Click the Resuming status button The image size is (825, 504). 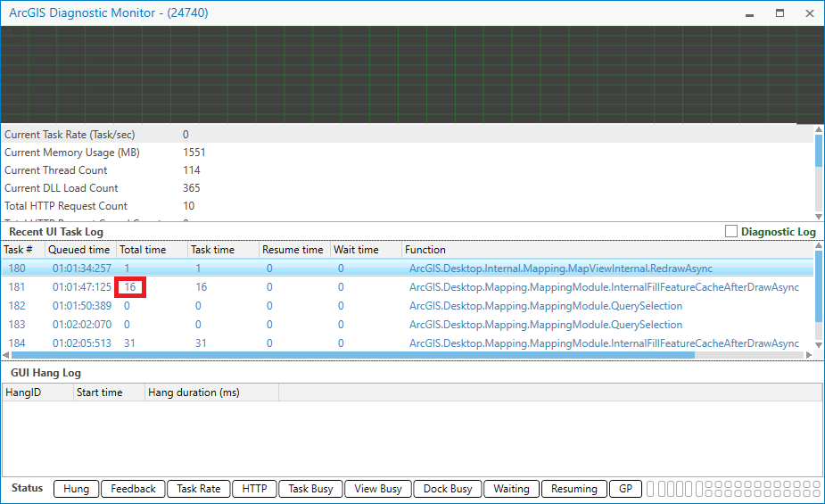(x=574, y=489)
